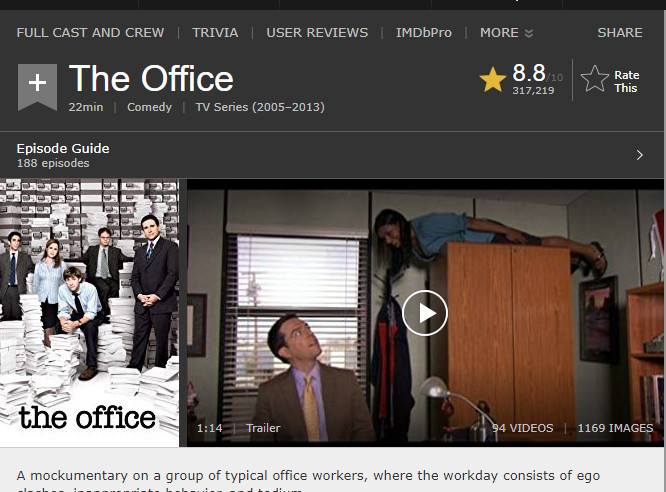Click the Episode Guide heading
This screenshot has width=666, height=492.
pos(63,148)
